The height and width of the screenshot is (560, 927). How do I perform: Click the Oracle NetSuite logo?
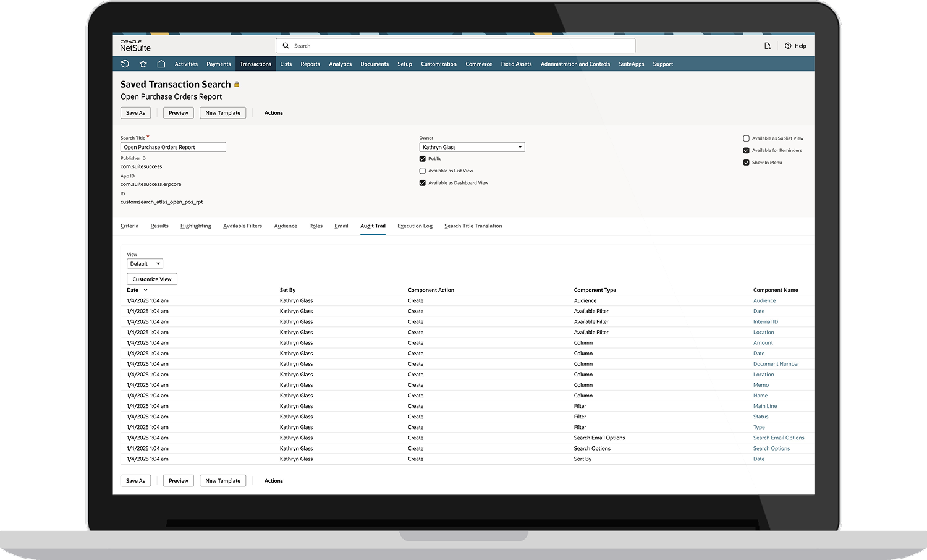135,46
